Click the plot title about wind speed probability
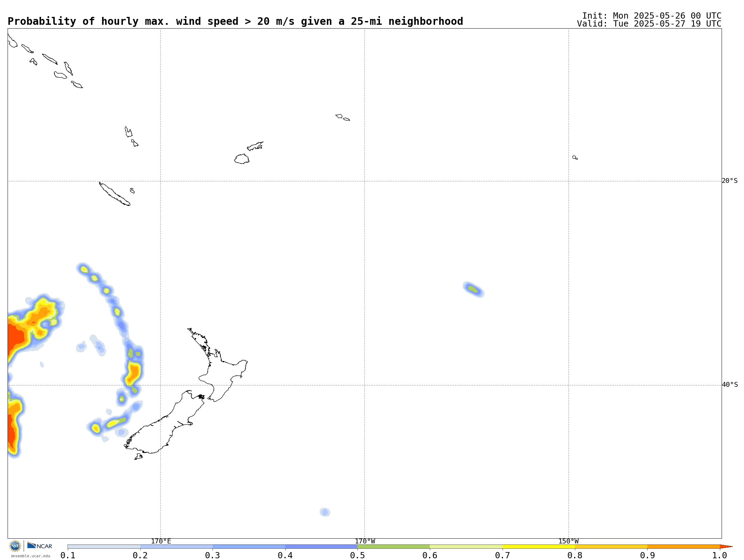This screenshot has width=744, height=560. pos(235,21)
